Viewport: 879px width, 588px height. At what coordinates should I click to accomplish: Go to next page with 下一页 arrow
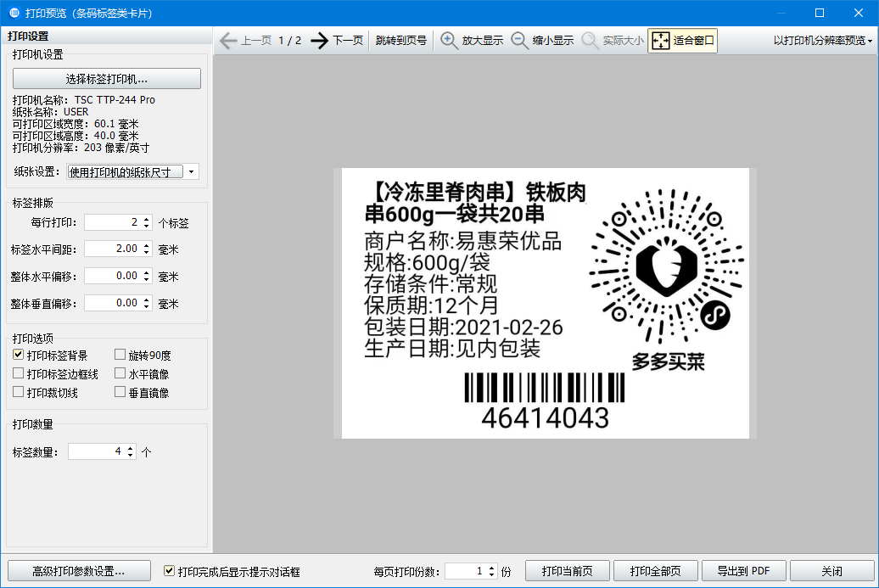click(x=337, y=41)
